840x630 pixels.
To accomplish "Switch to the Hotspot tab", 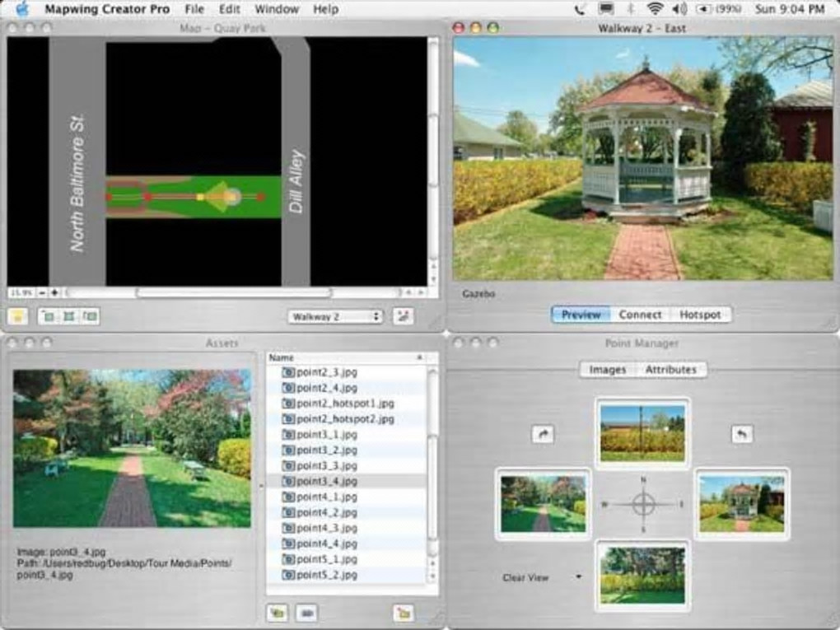I will point(700,315).
